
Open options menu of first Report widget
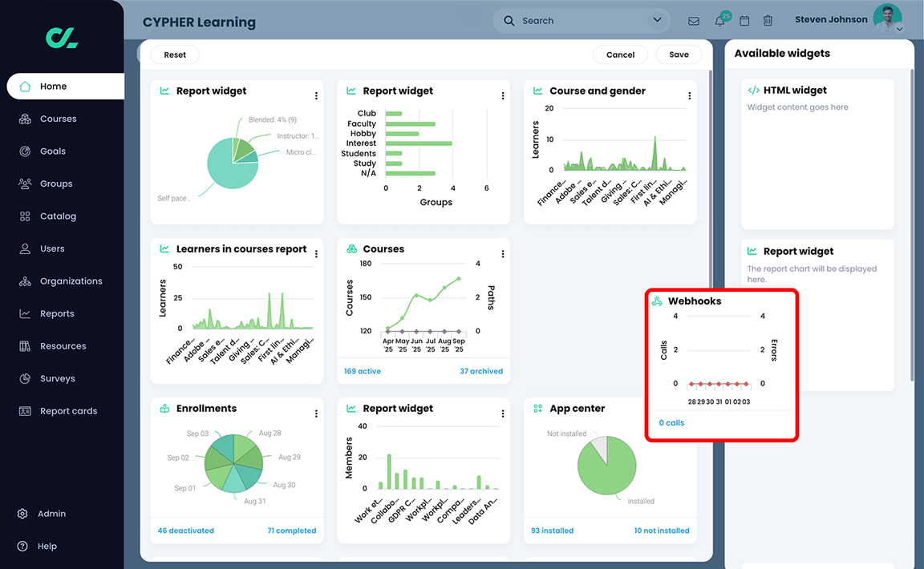pyautogui.click(x=317, y=95)
